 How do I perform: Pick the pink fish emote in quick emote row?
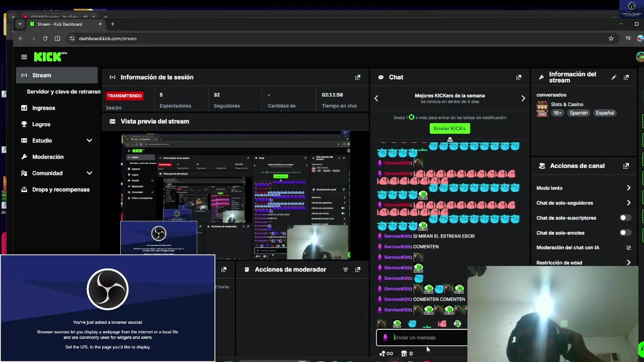(442, 323)
